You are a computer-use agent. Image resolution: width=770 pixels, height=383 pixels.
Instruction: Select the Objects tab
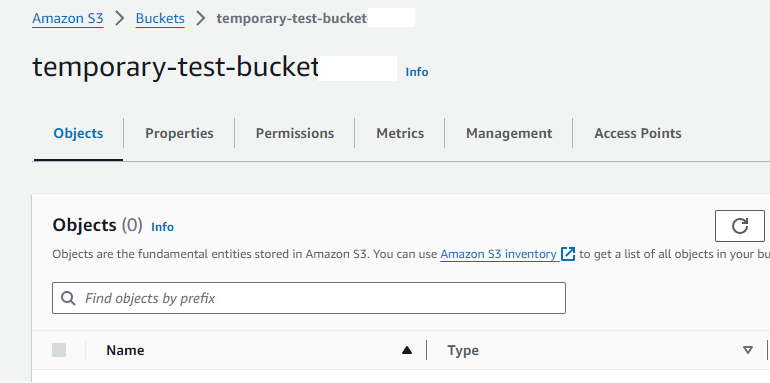(x=78, y=133)
